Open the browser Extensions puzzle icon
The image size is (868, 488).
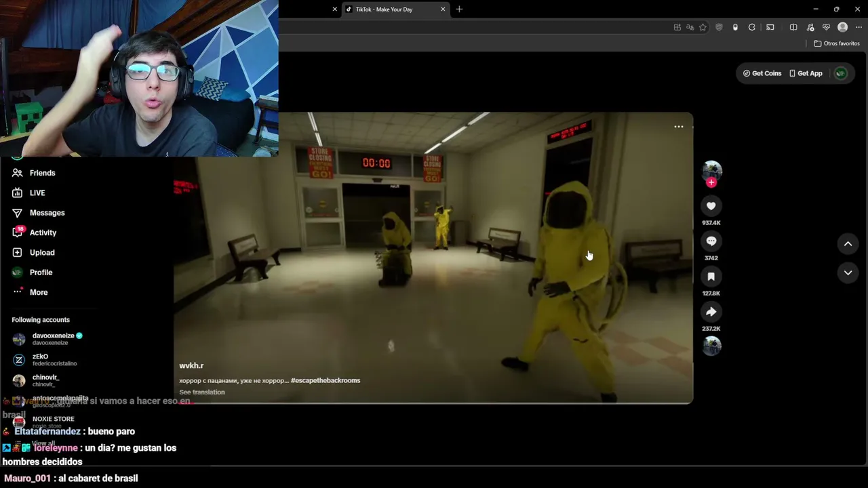tap(751, 27)
